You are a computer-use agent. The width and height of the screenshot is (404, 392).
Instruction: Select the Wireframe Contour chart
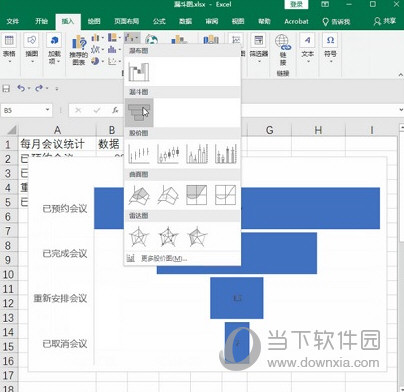(226, 195)
